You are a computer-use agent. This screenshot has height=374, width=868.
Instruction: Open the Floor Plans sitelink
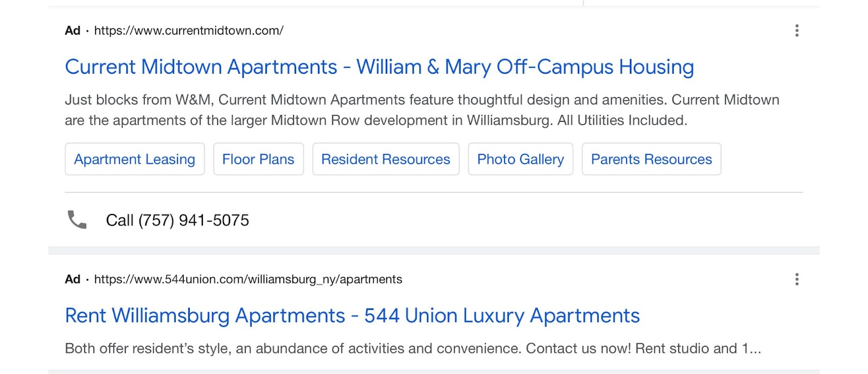coord(258,159)
